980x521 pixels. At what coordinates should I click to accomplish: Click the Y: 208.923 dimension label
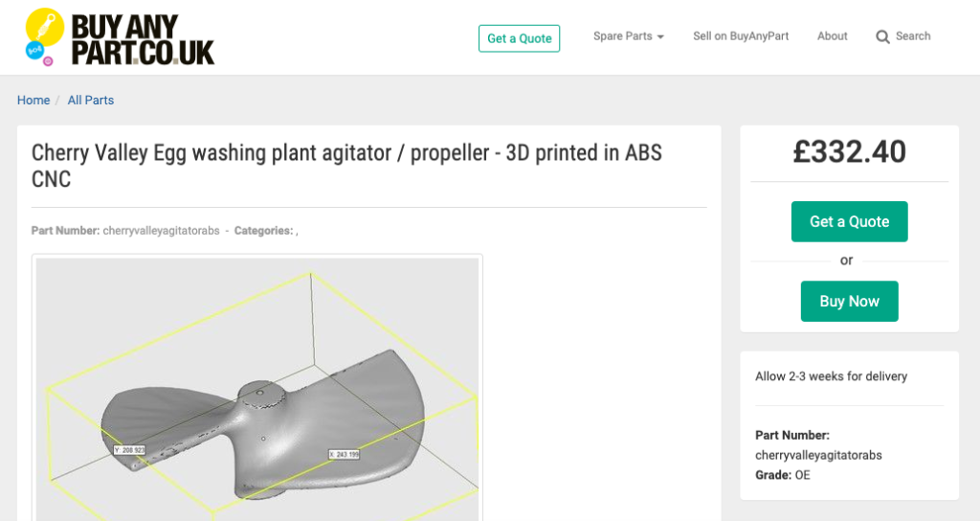130,450
